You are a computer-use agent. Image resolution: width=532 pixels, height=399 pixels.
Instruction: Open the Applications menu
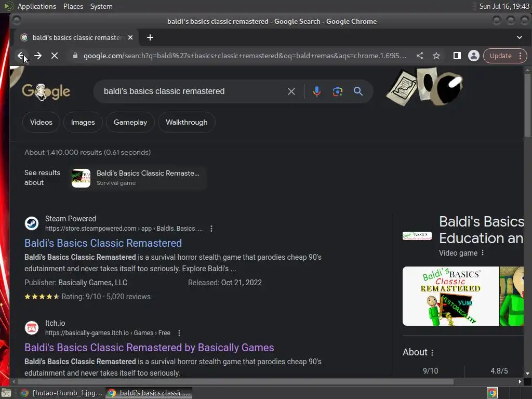point(37,6)
